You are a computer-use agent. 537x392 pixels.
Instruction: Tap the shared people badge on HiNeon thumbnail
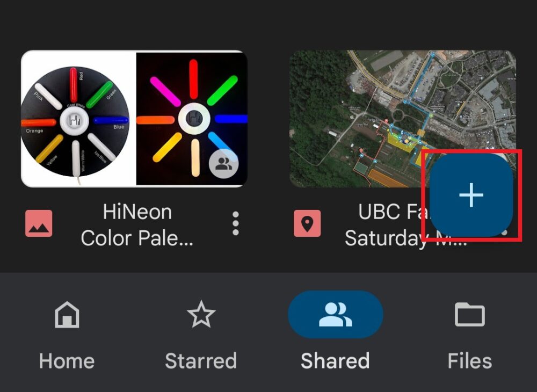223,164
